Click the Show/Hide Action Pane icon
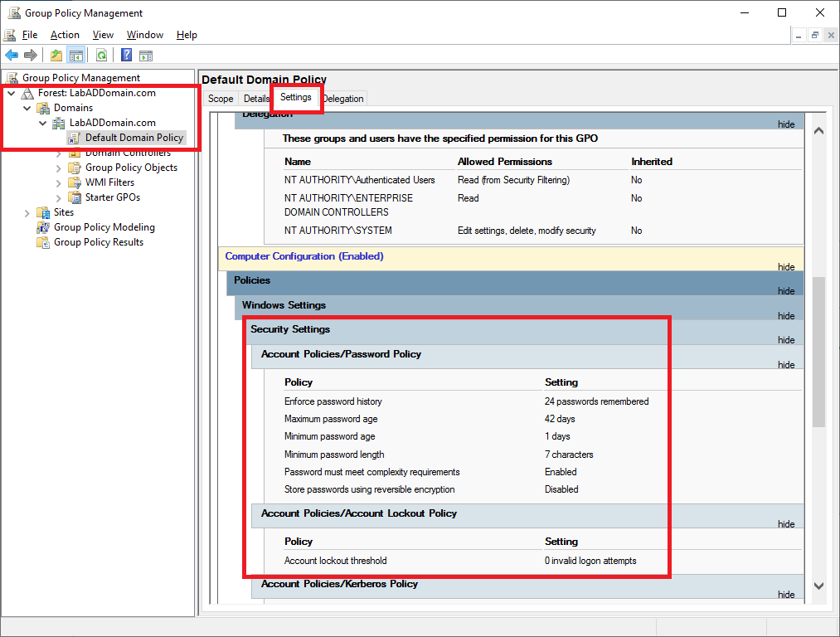The height and width of the screenshot is (637, 840). [x=146, y=56]
